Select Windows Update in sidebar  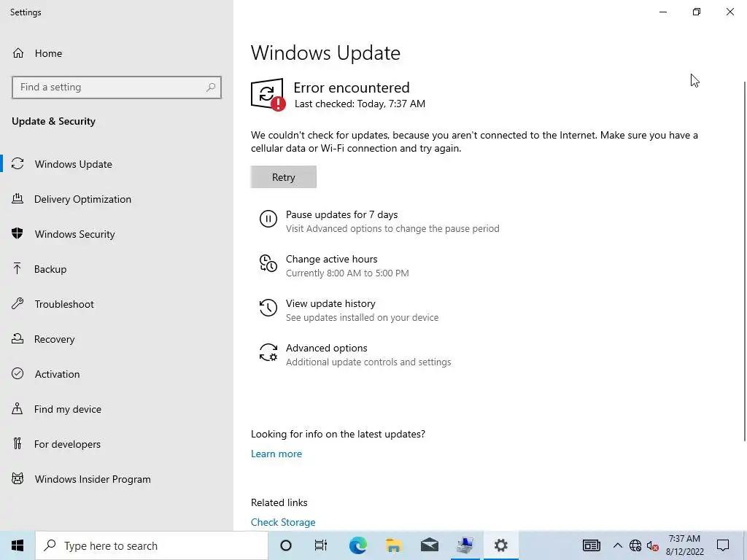[x=117, y=164]
